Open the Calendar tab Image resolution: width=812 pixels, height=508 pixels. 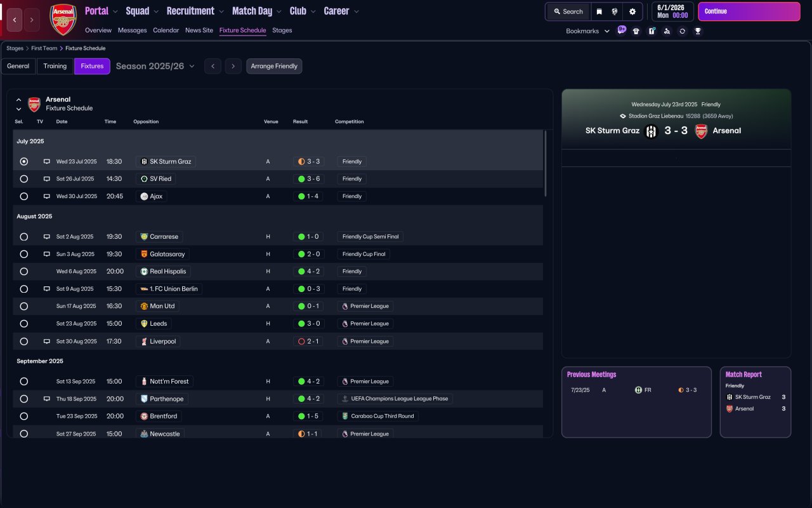coord(166,30)
